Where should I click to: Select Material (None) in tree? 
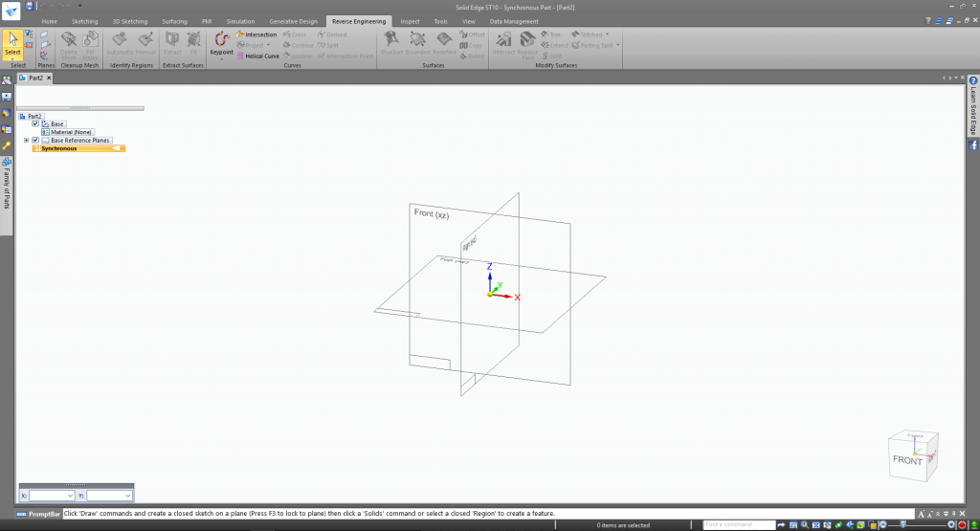point(68,132)
